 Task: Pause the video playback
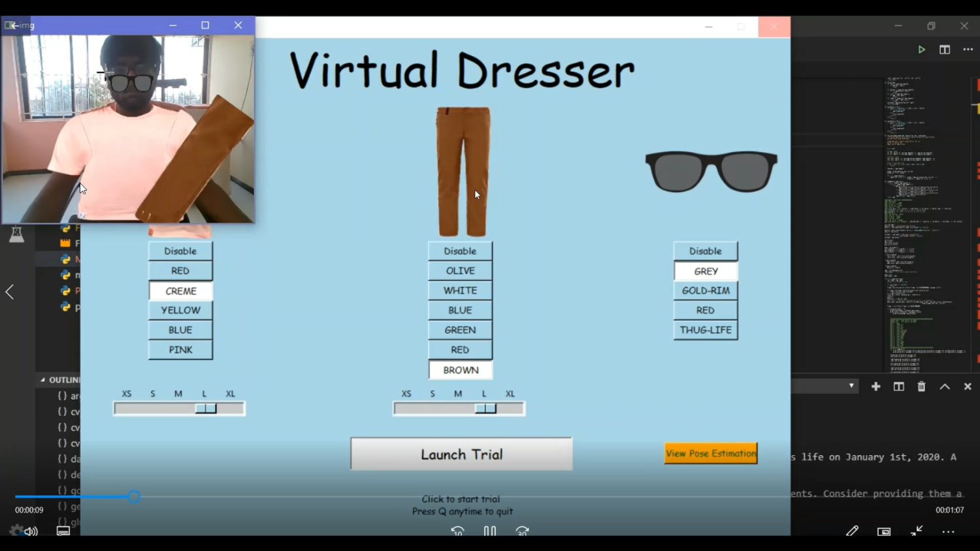click(x=489, y=531)
